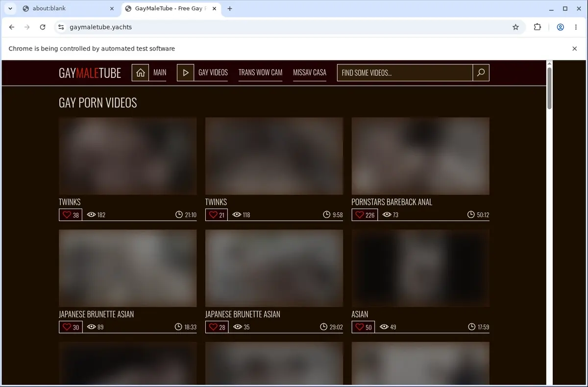The image size is (588, 387).
Task: Open the ASIAN video title
Action: point(360,314)
